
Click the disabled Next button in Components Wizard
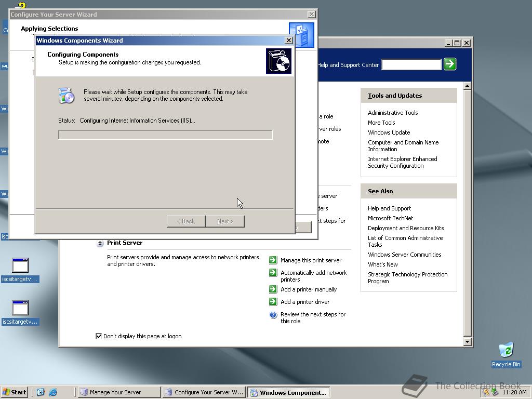coord(225,221)
